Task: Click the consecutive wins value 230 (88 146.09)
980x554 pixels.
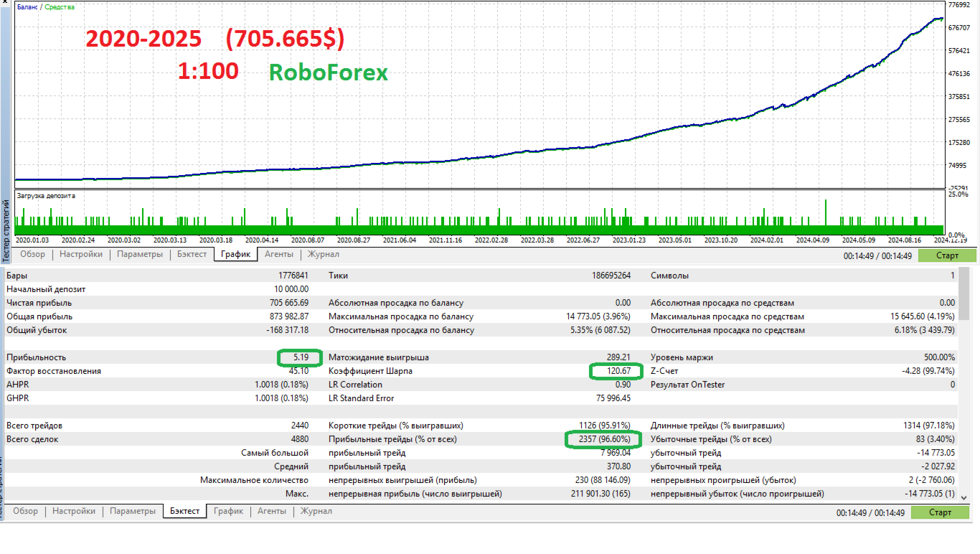Action: point(603,480)
